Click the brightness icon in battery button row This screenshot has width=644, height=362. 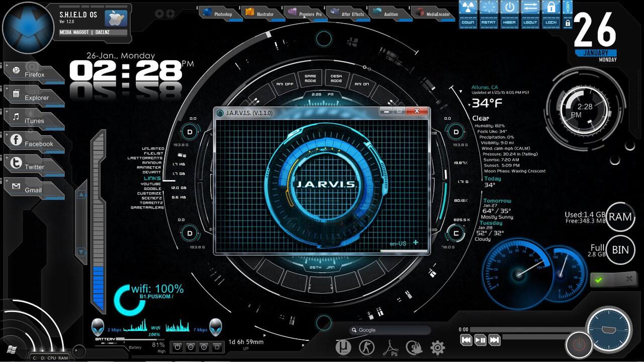[217, 347]
